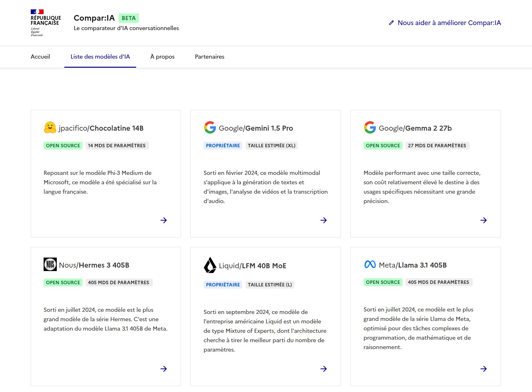The width and height of the screenshot is (532, 392).
Task: Click the Hermes description about série Hermes
Action: (106, 319)
